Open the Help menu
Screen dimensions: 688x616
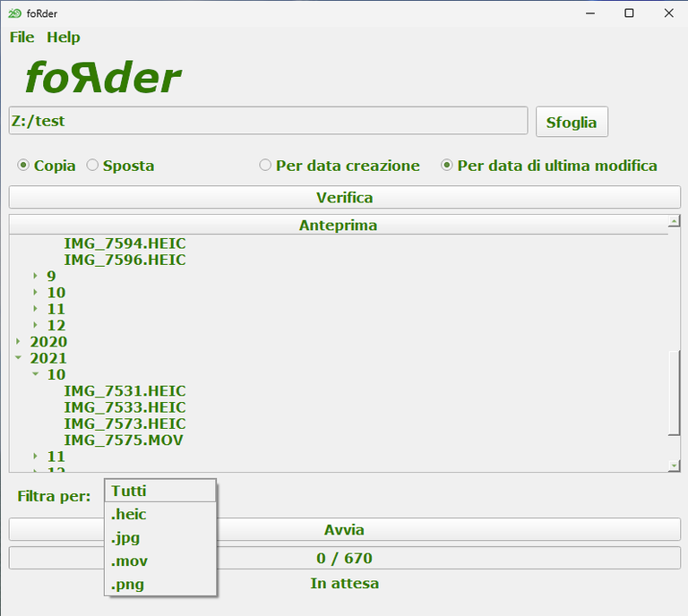pos(64,38)
